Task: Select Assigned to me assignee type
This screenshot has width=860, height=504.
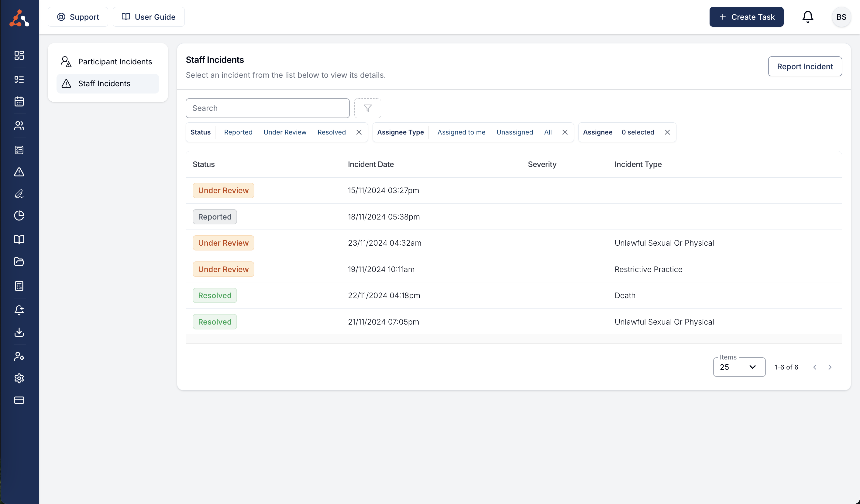Action: pos(461,132)
